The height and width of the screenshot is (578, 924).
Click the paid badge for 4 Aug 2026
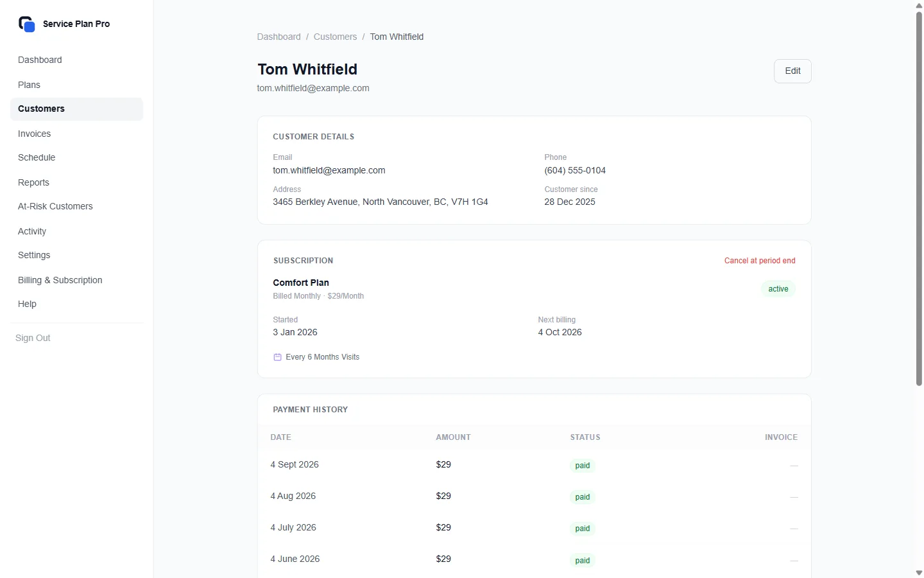click(x=583, y=497)
